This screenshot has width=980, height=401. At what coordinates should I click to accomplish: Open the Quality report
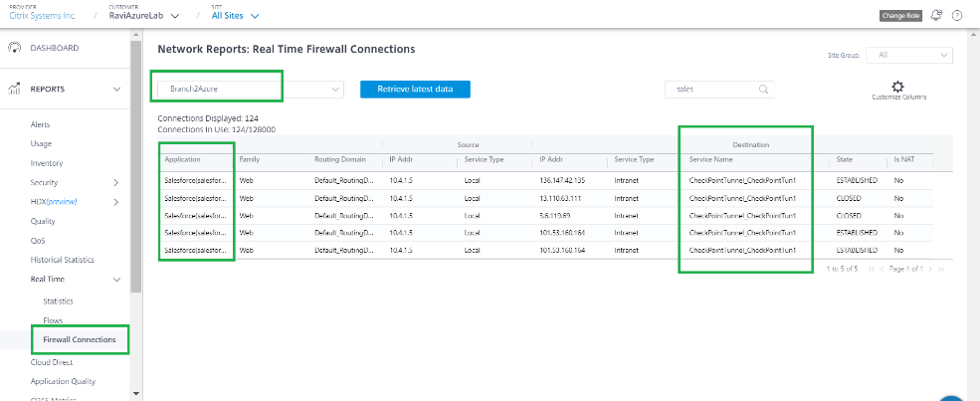pyautogui.click(x=43, y=221)
